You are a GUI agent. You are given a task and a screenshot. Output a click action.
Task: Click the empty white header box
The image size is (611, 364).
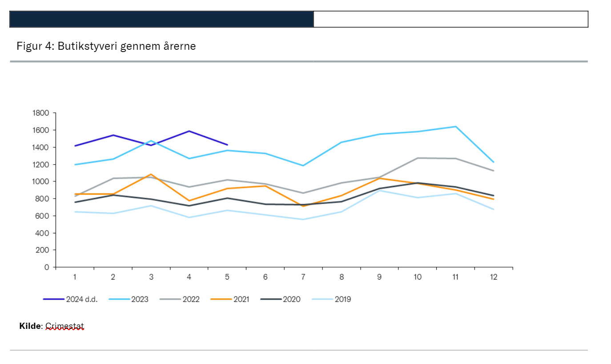450,19
